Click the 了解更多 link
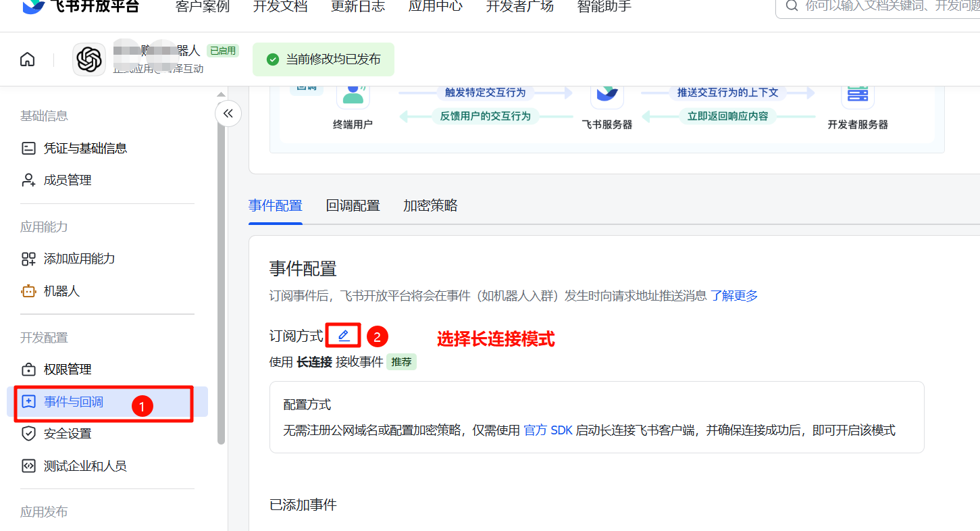Screen dimensions: 980x531 click(x=734, y=295)
